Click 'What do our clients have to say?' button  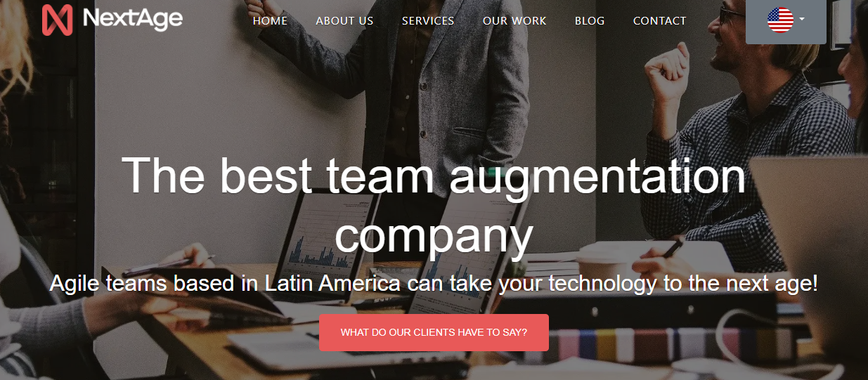point(434,332)
